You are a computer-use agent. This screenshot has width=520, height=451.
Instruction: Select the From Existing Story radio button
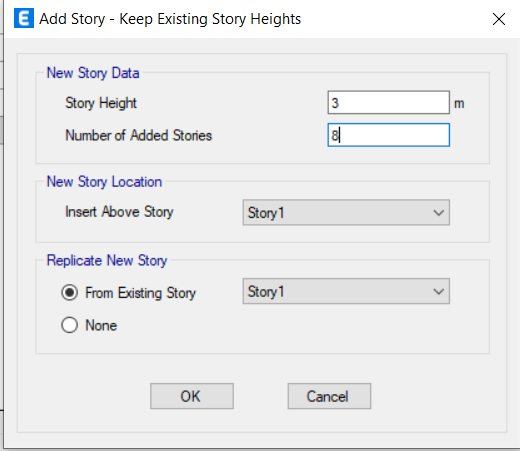tap(70, 293)
